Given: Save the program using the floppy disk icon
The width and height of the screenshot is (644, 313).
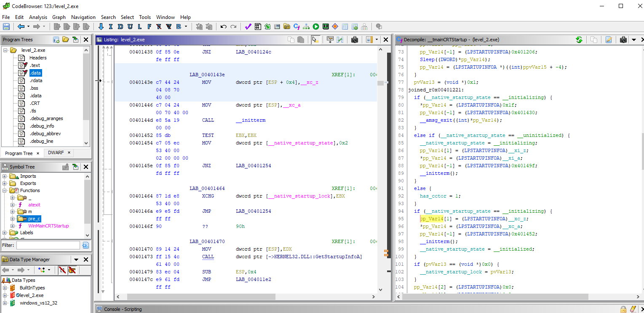Looking at the screenshot, I should pos(6,27).
